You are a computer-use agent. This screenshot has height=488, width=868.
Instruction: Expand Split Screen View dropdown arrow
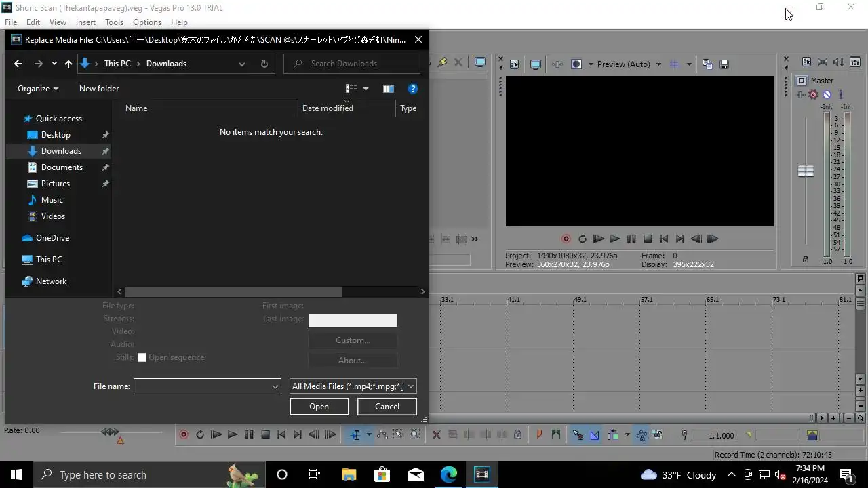[591, 64]
